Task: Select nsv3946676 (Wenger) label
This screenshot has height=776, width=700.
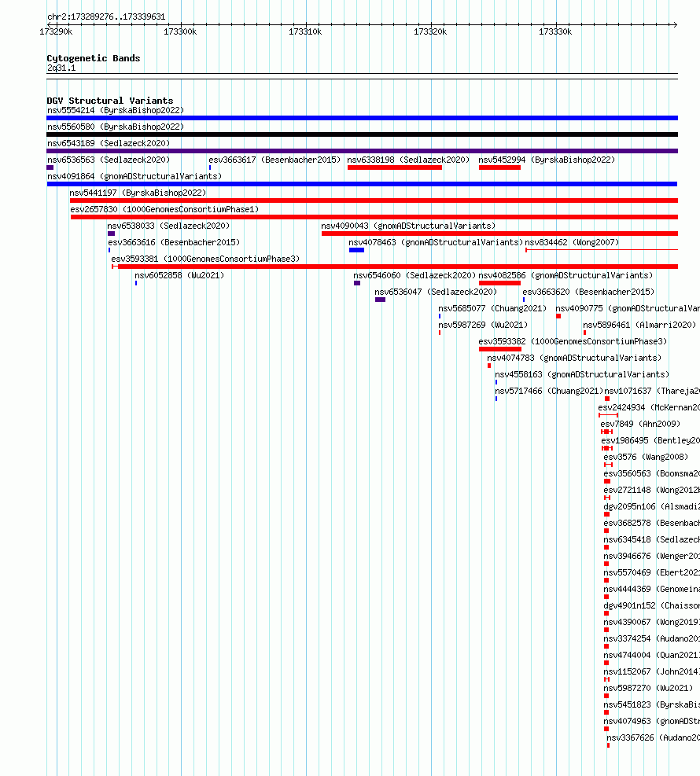Action: click(651, 556)
